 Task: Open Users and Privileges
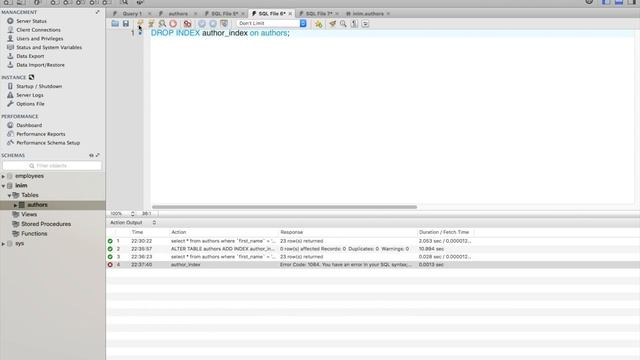[x=40, y=38]
